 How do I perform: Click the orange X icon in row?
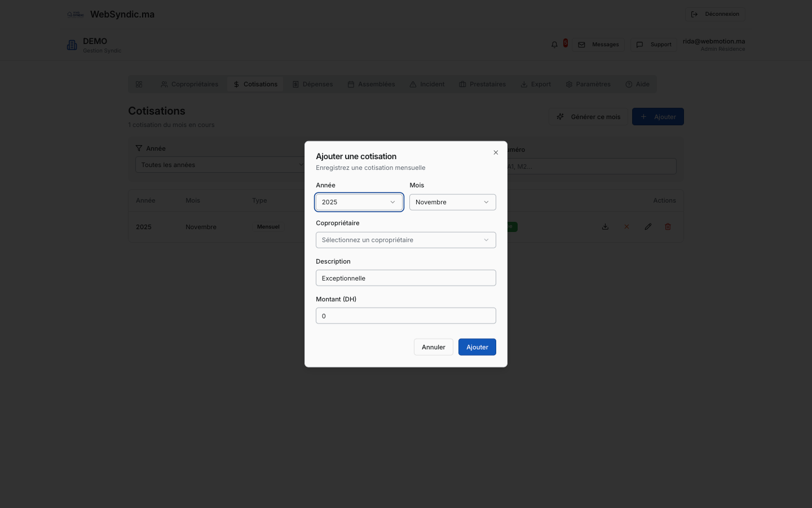(x=626, y=227)
